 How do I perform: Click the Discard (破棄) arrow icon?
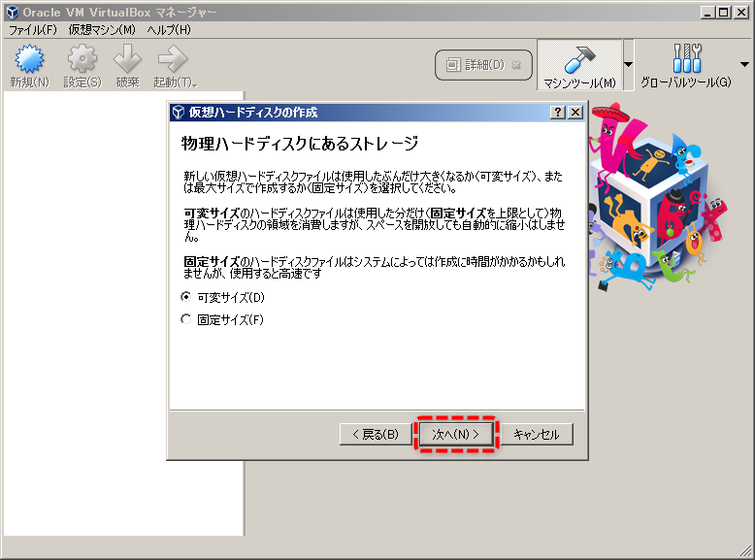127,59
